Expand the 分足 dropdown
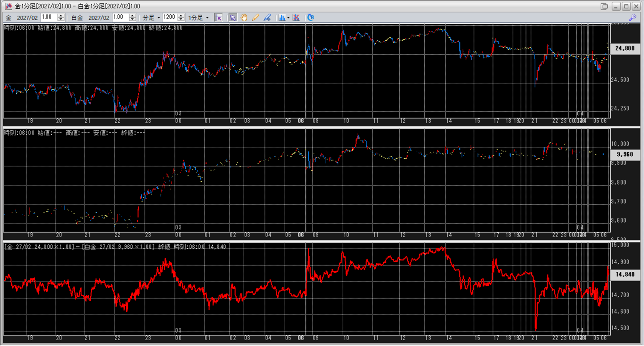 [x=151, y=18]
